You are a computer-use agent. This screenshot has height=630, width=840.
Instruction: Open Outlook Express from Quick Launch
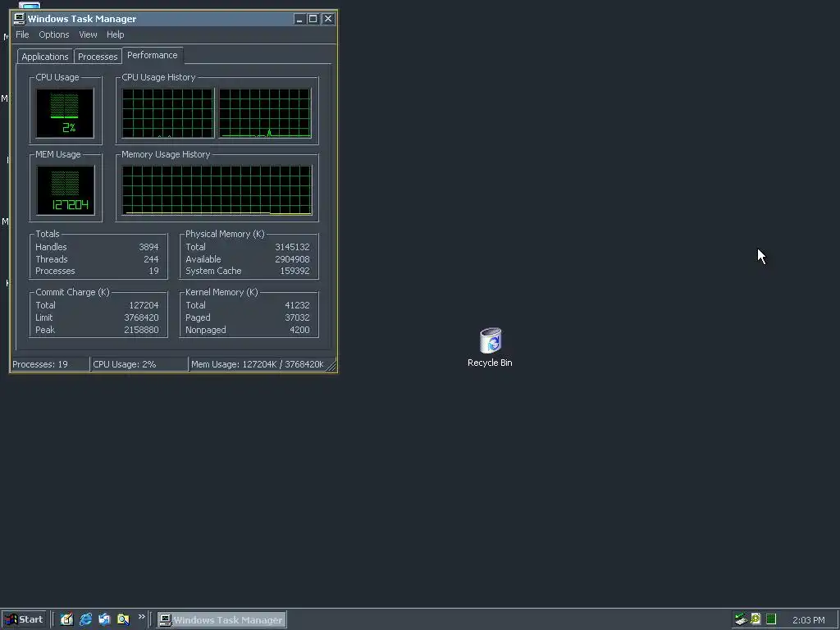tap(104, 619)
